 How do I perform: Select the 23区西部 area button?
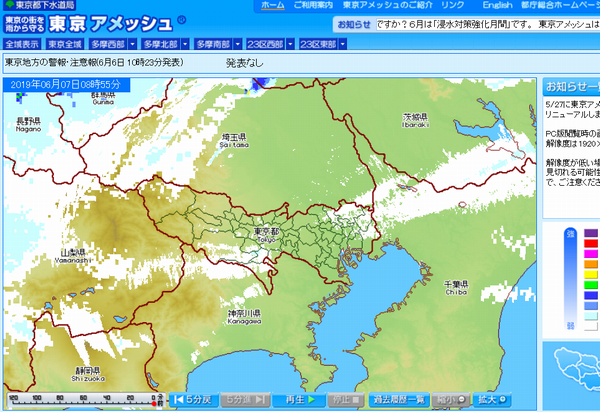click(266, 44)
